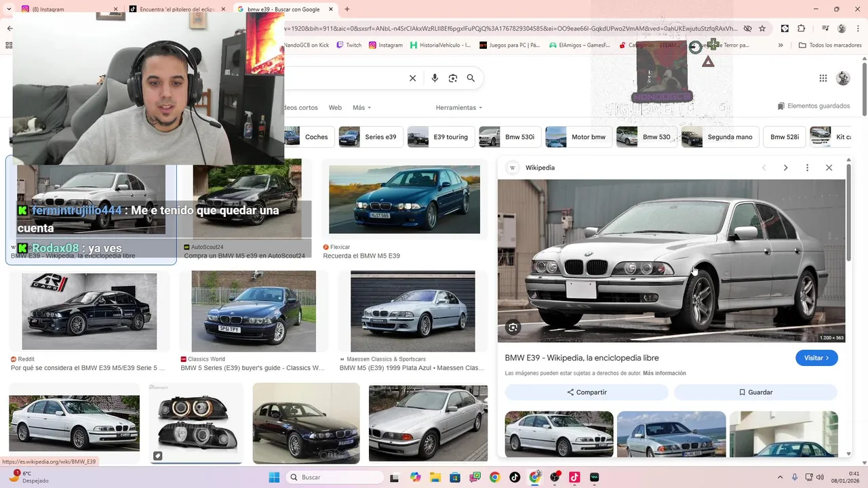
Task: Select Bmw 528i filter chip
Action: click(x=785, y=137)
